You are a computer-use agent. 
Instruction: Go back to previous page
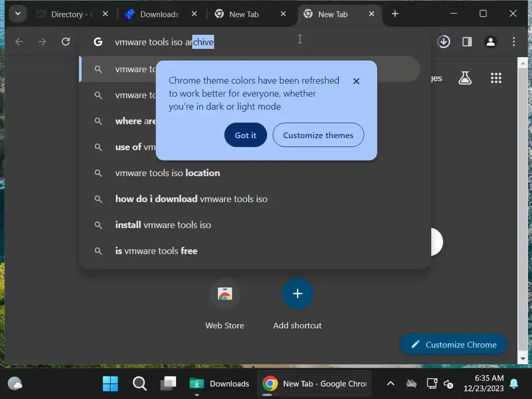[x=19, y=42]
